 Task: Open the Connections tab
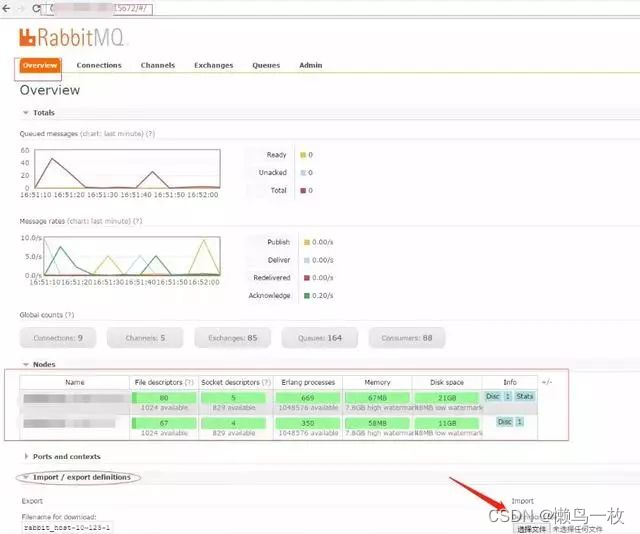coord(99,65)
